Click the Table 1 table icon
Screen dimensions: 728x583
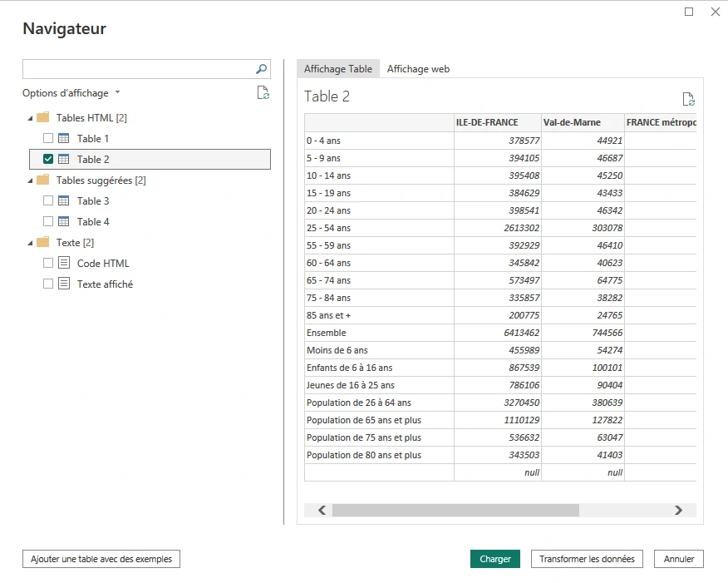click(x=64, y=139)
